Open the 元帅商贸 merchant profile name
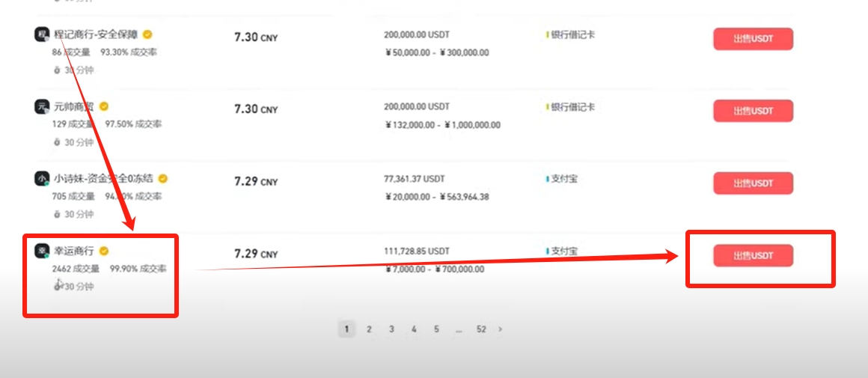This screenshot has height=378, width=868. 75,106
